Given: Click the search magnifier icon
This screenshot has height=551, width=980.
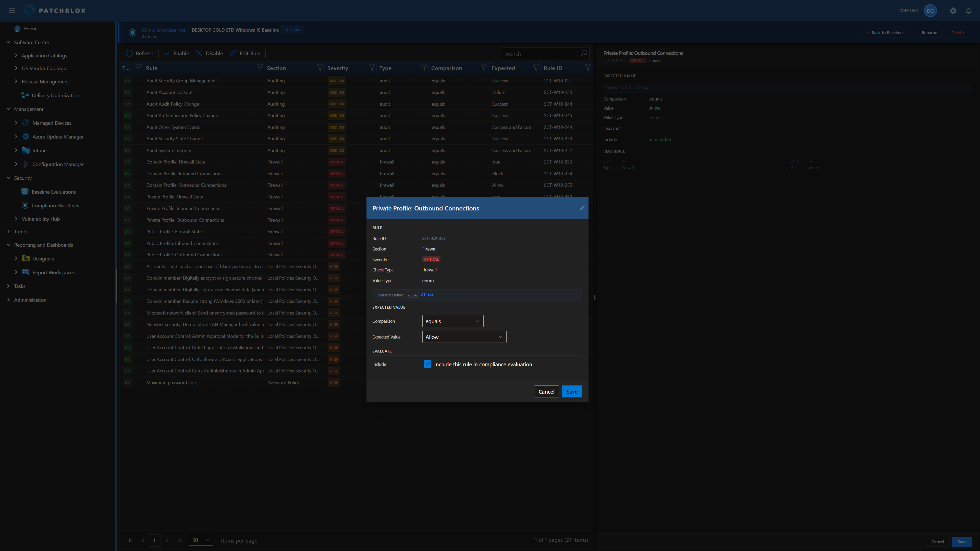Looking at the screenshot, I should pyautogui.click(x=584, y=53).
